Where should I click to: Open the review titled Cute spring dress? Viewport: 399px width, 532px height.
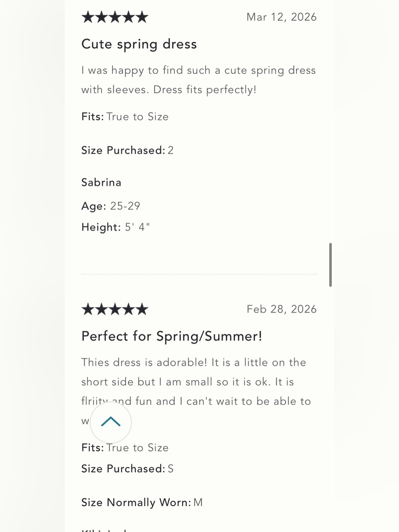(x=139, y=44)
